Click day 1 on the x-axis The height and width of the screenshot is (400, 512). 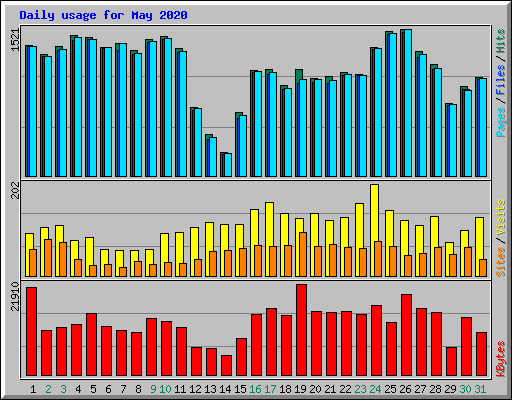[33, 389]
